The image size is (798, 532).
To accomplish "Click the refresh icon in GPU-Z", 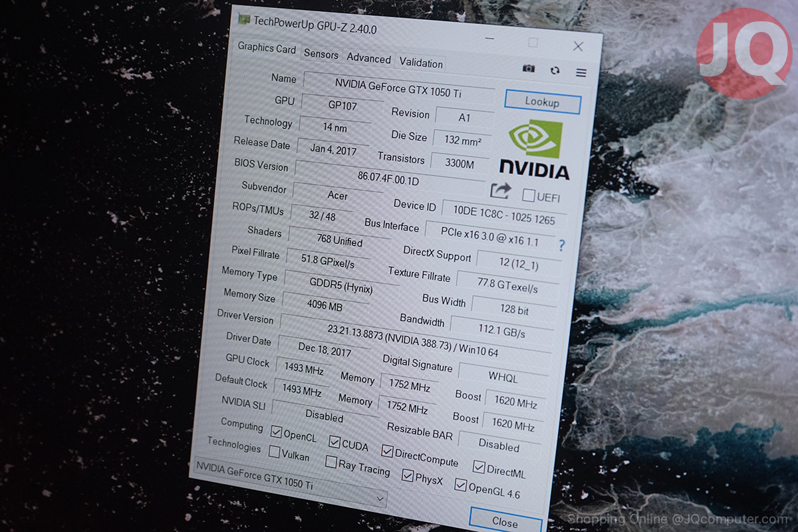I will 555,70.
